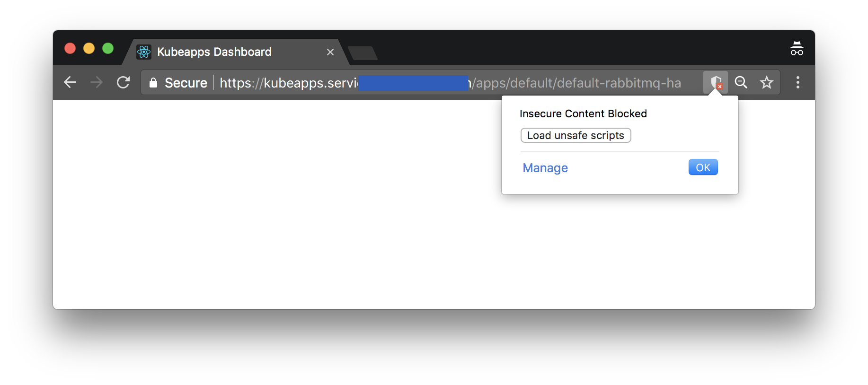This screenshot has width=868, height=385.
Task: Close the Kubeapps Dashboard tab
Action: [x=330, y=52]
